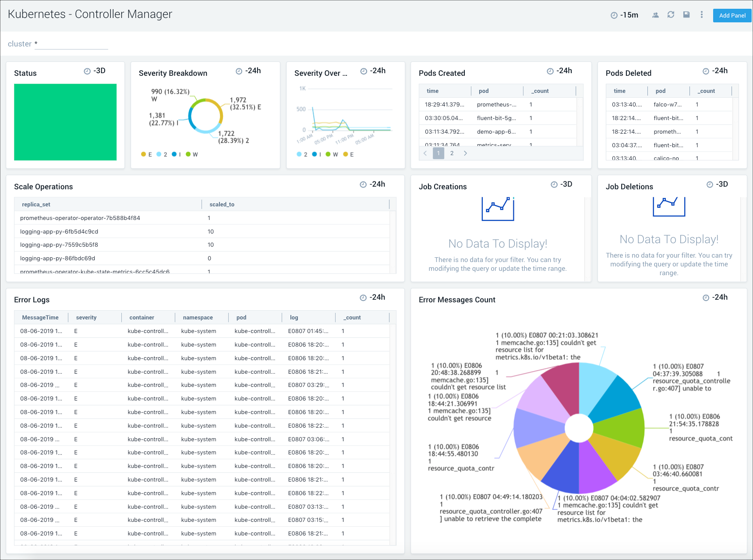The width and height of the screenshot is (753, 560).
Task: Open the share dashboard icon
Action: click(x=656, y=14)
